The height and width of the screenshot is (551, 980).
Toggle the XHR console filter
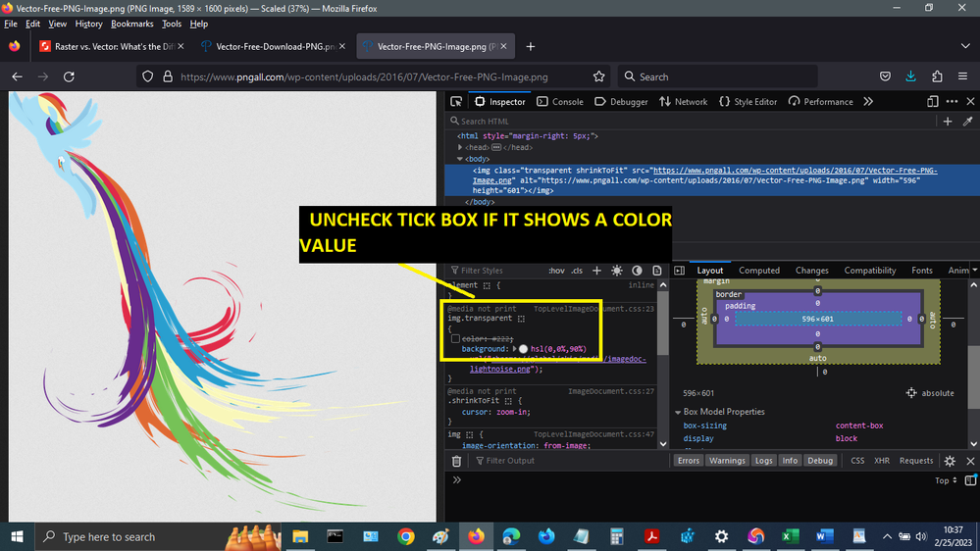[x=882, y=461]
